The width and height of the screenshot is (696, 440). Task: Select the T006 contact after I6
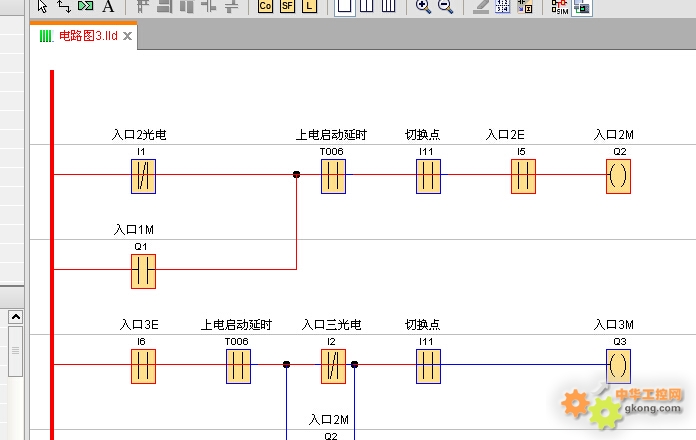coord(238,366)
